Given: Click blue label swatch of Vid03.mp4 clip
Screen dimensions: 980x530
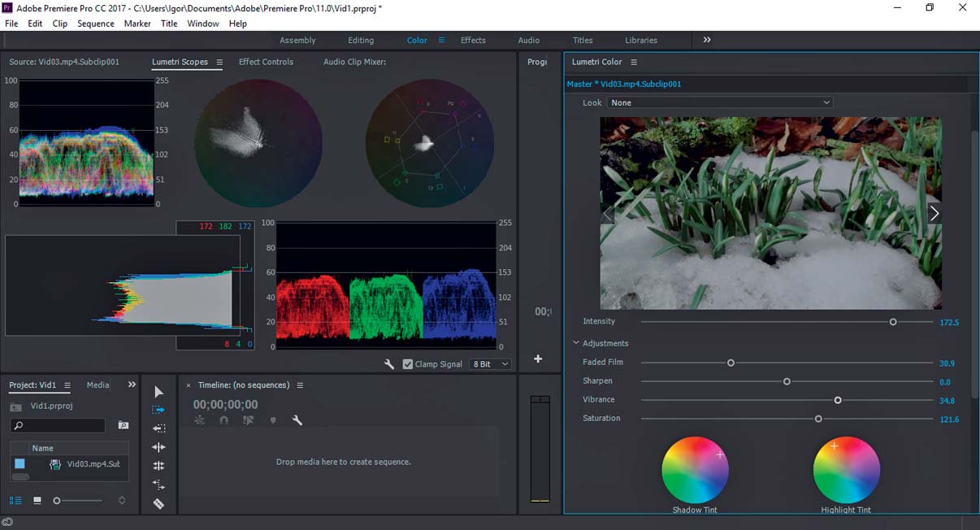Looking at the screenshot, I should (20, 464).
